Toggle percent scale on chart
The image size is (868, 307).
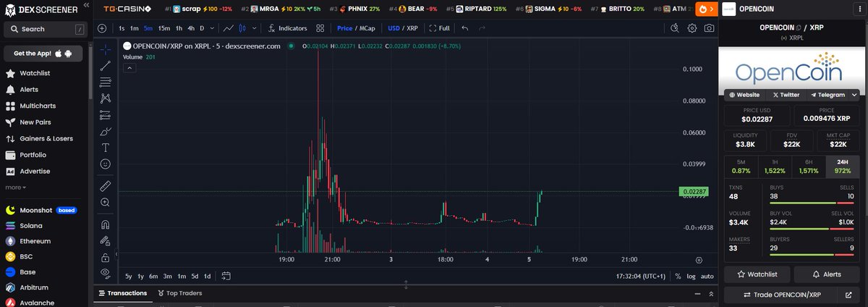678,276
